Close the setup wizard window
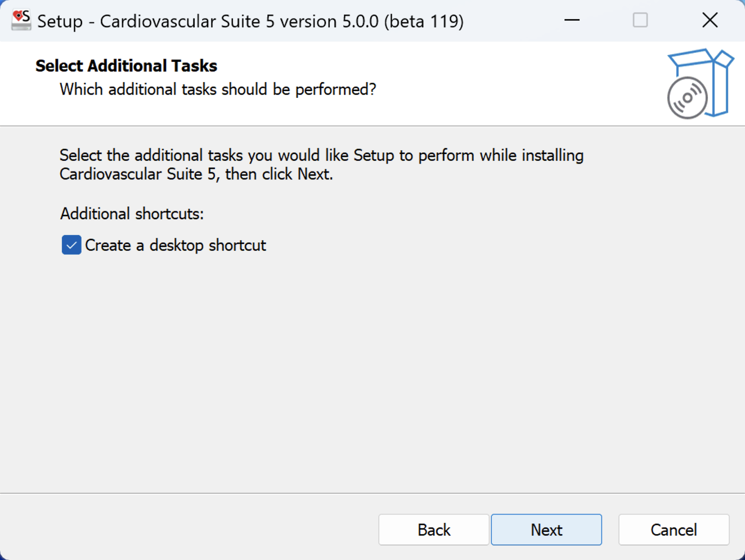Screen dimensions: 745x560 pyautogui.click(x=710, y=20)
